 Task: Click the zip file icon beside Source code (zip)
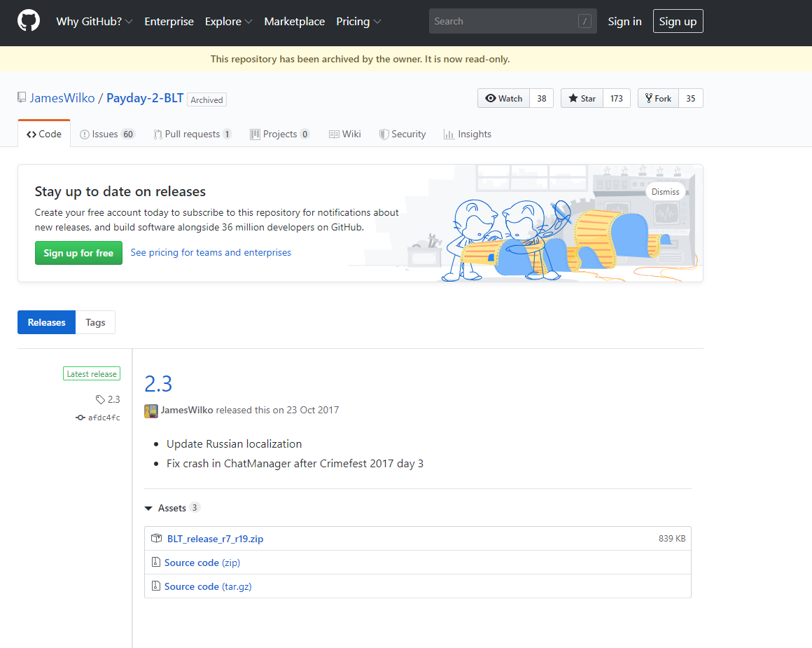click(156, 562)
